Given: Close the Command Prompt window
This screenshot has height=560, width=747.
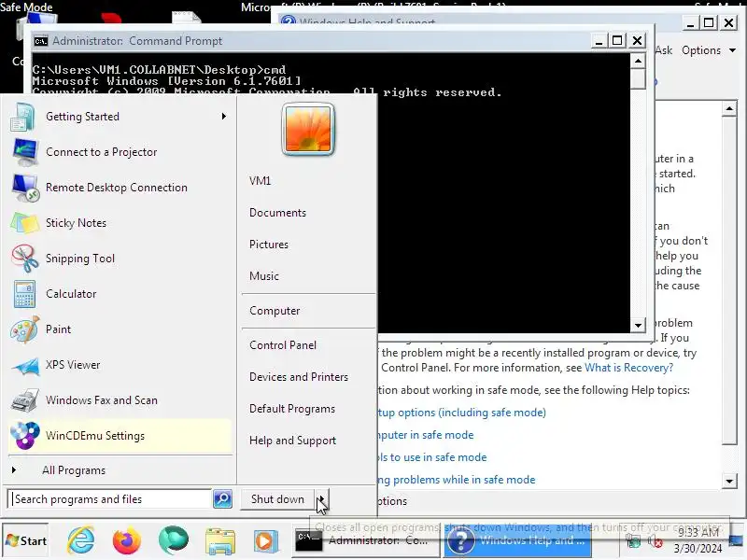Looking at the screenshot, I should pos(638,41).
